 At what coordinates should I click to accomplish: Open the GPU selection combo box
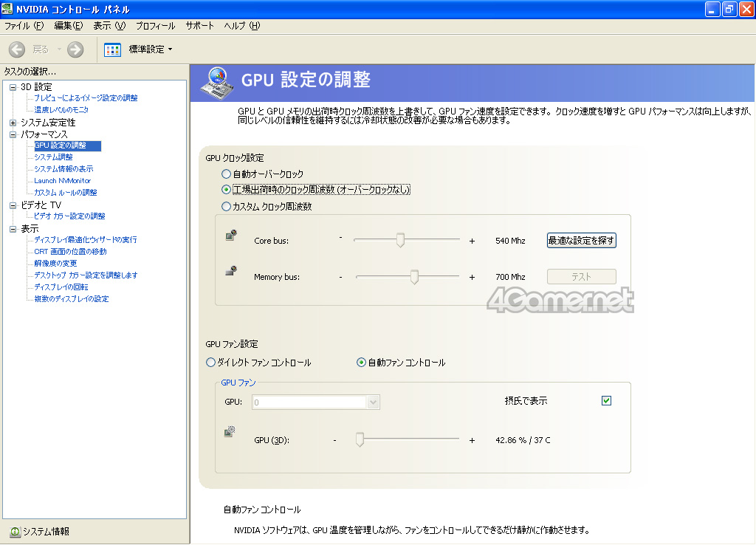coord(316,402)
